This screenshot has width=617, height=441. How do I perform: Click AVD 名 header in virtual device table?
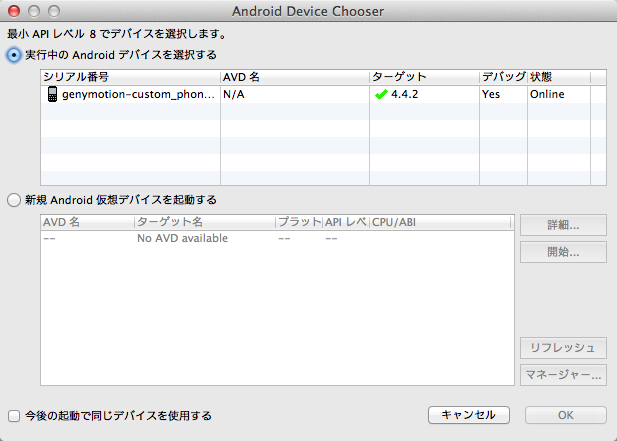[87, 222]
